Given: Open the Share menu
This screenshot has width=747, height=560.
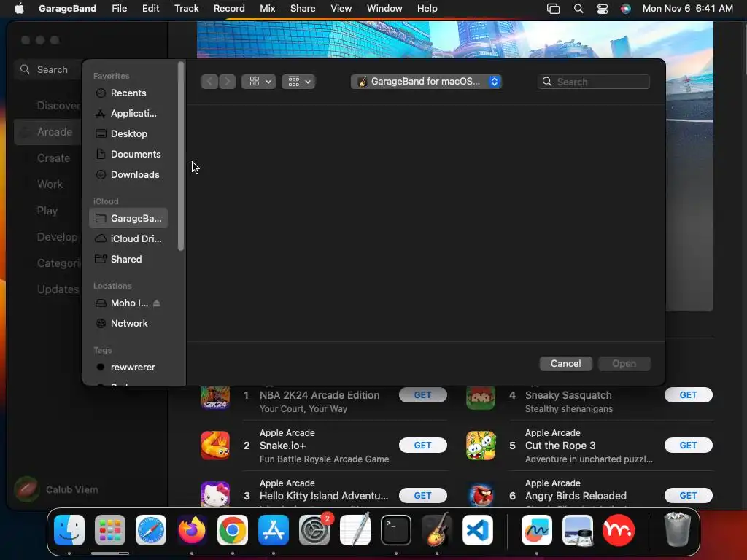Looking at the screenshot, I should pos(303,8).
